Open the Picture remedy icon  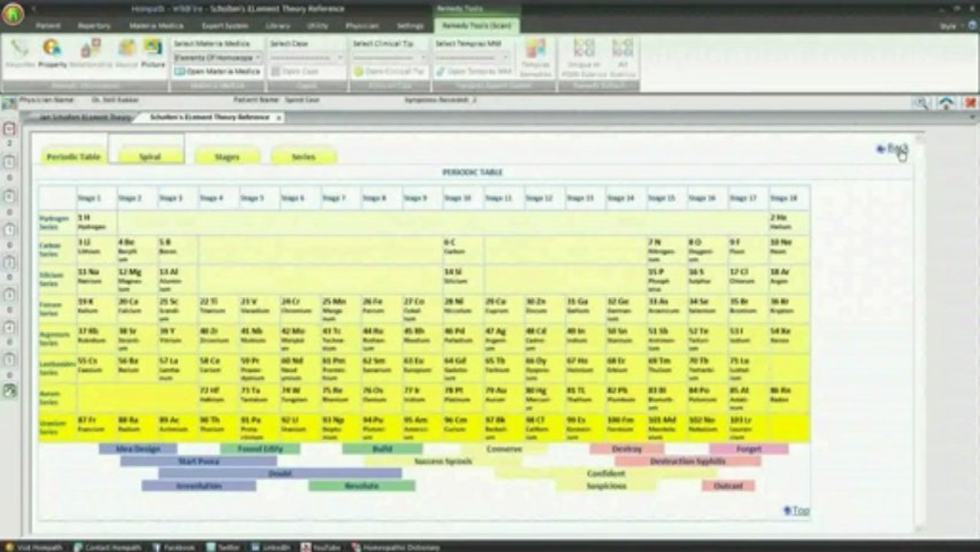(x=152, y=52)
